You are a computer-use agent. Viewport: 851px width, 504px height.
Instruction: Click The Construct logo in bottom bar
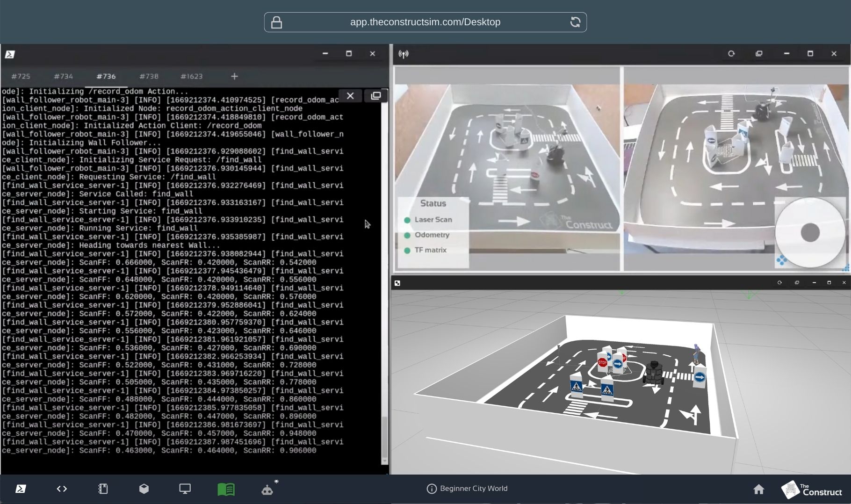[x=812, y=490]
